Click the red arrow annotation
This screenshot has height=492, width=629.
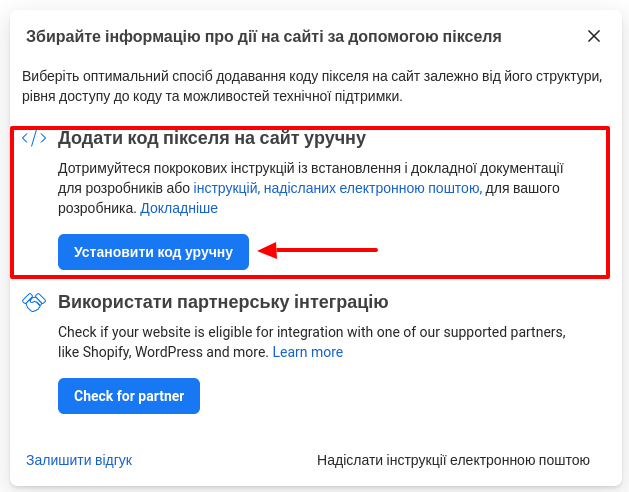[x=318, y=251]
